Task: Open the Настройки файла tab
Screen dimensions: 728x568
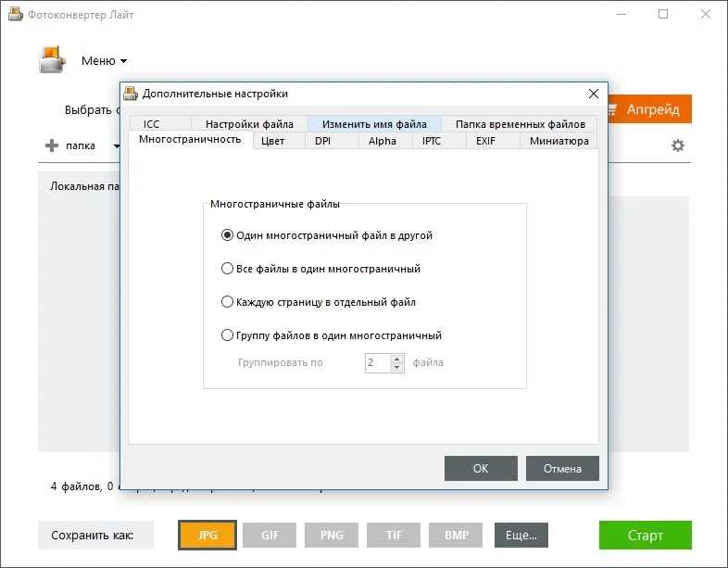Action: [249, 124]
